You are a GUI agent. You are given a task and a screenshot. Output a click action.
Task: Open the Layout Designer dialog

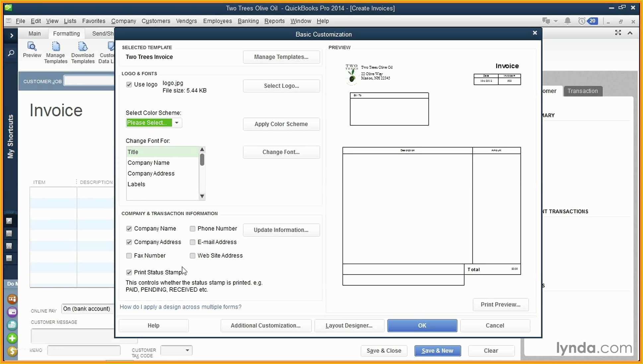coord(349,325)
